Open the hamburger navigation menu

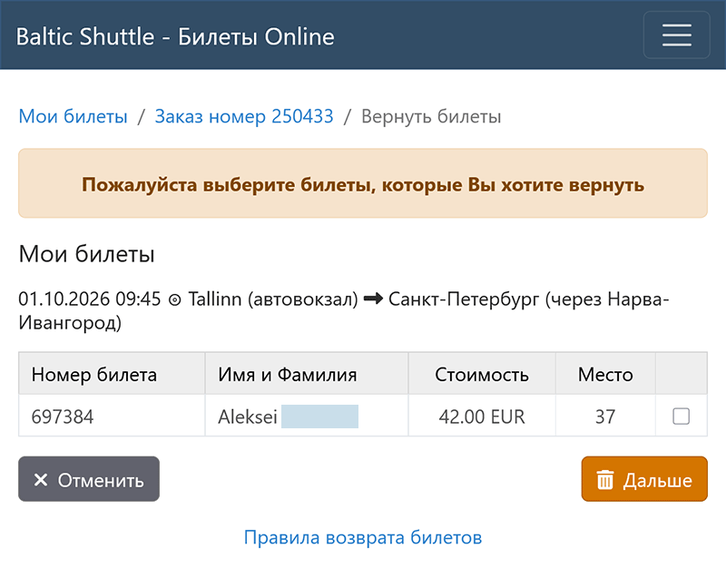pyautogui.click(x=676, y=35)
